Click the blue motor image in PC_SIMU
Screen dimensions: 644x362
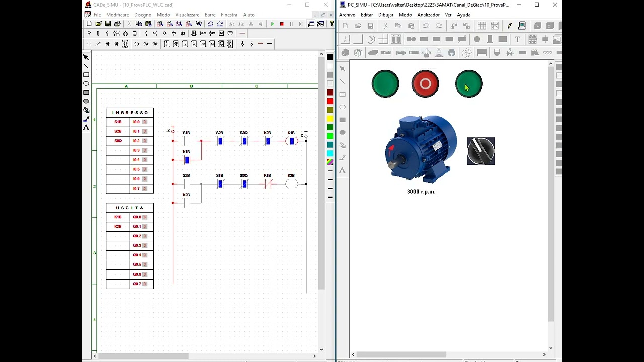tap(421, 148)
